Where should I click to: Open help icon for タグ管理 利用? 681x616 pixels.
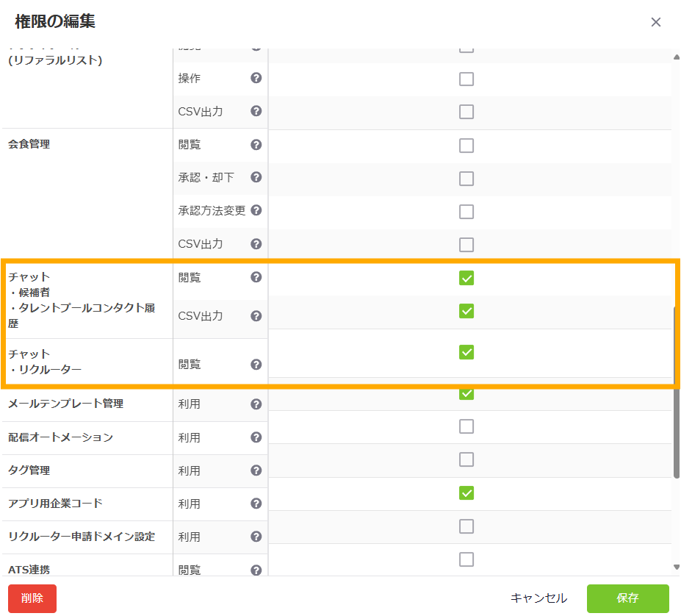(x=256, y=470)
